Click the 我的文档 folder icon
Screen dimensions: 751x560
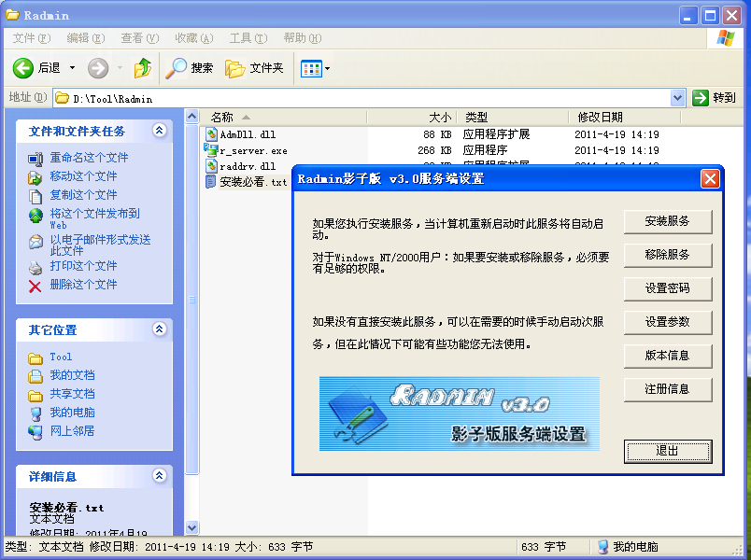click(x=35, y=376)
